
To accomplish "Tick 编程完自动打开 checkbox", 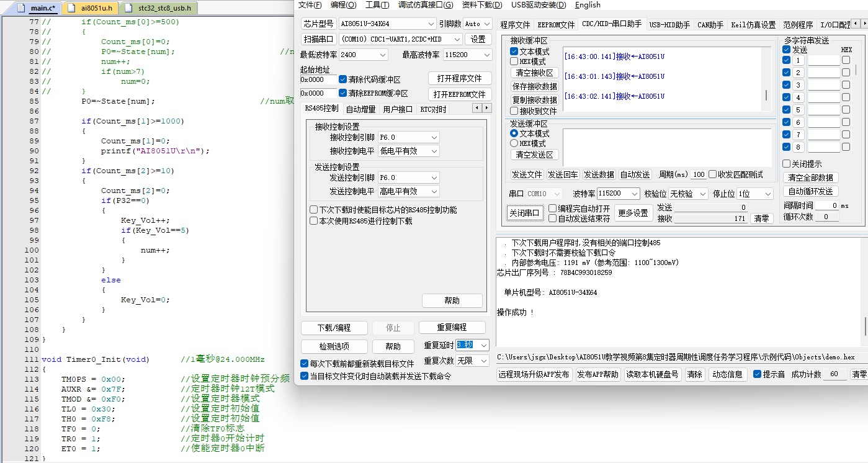I will click(x=552, y=209).
